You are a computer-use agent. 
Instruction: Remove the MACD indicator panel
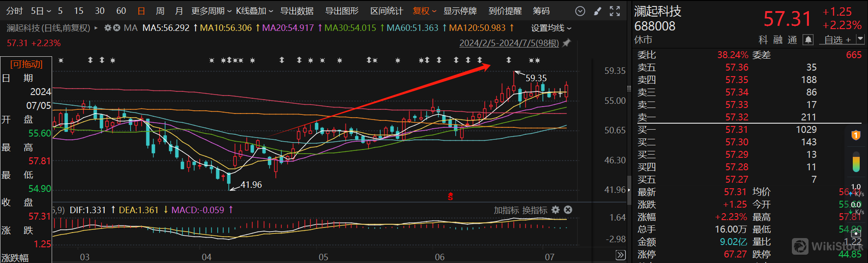[x=568, y=210]
